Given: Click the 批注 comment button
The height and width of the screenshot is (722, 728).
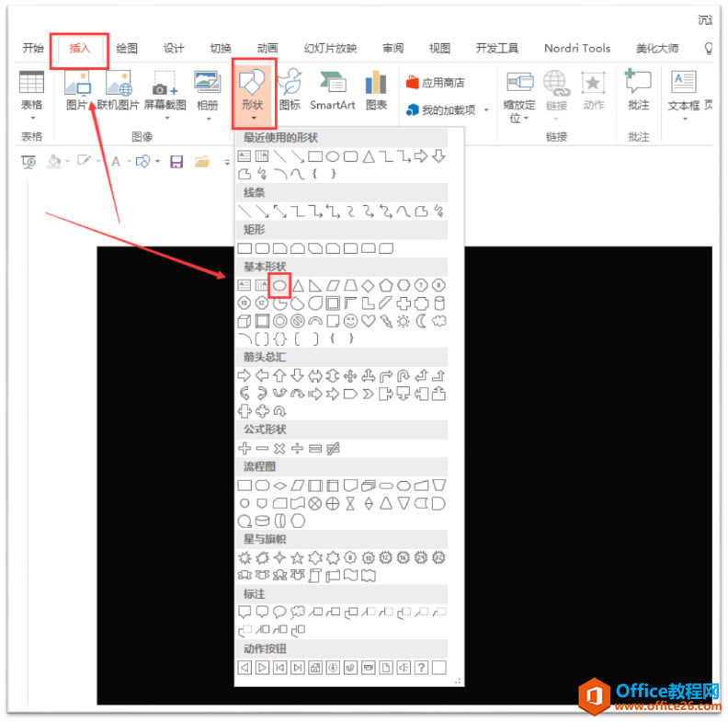Looking at the screenshot, I should 639,91.
